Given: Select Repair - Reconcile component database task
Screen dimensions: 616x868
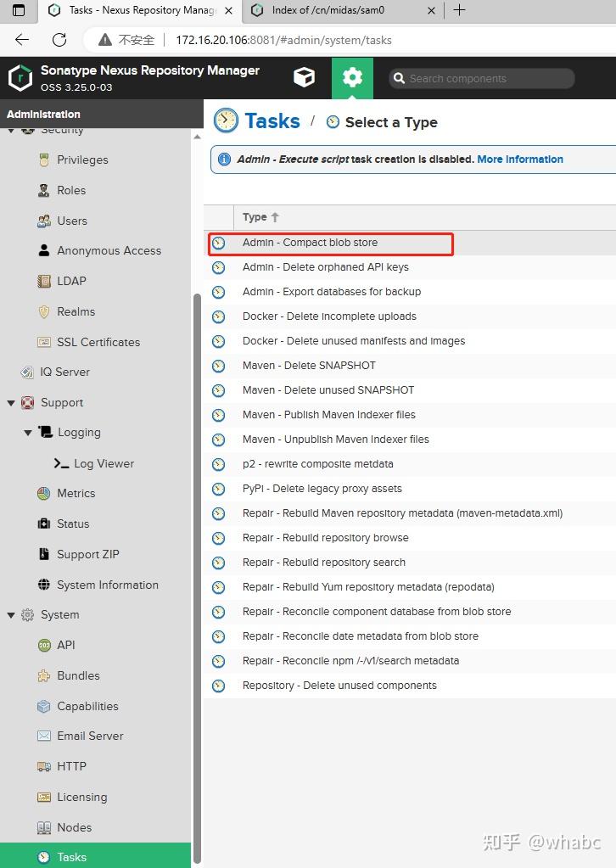Looking at the screenshot, I should click(410, 612).
